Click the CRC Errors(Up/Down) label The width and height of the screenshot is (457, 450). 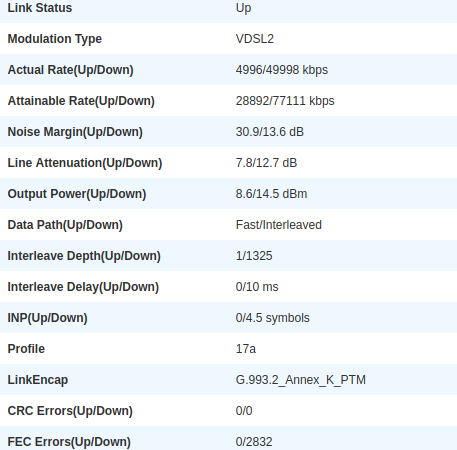coord(70,411)
